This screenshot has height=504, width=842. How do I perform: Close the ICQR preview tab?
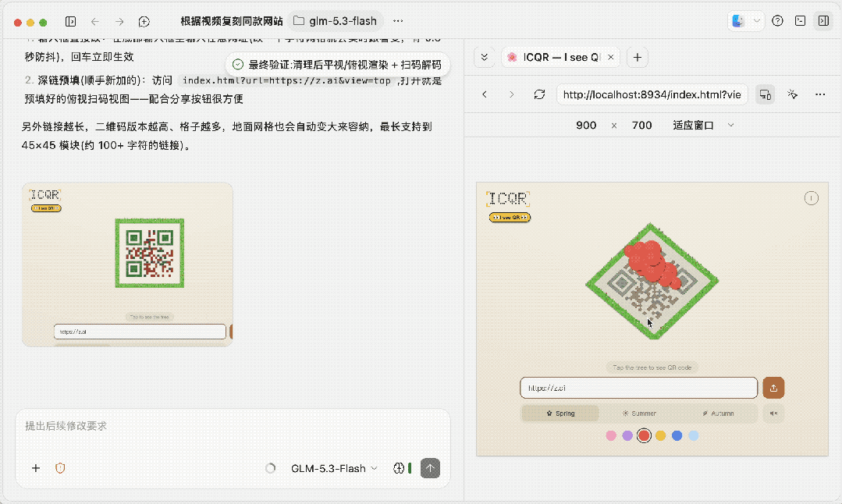610,58
